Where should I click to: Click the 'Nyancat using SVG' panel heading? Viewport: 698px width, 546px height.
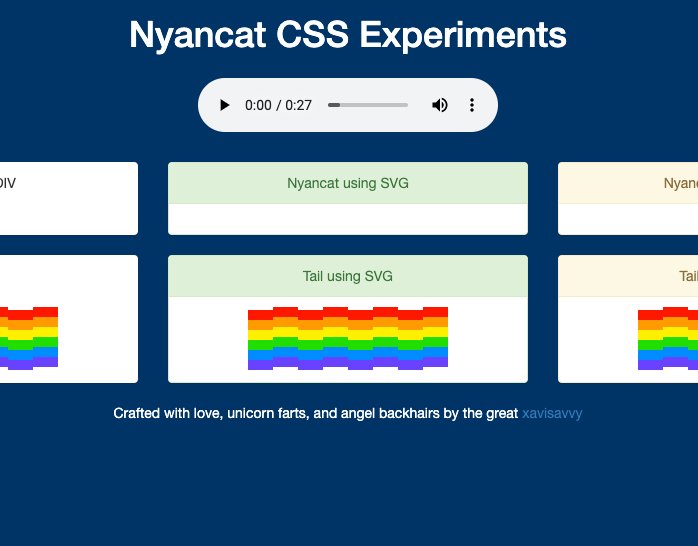point(348,183)
